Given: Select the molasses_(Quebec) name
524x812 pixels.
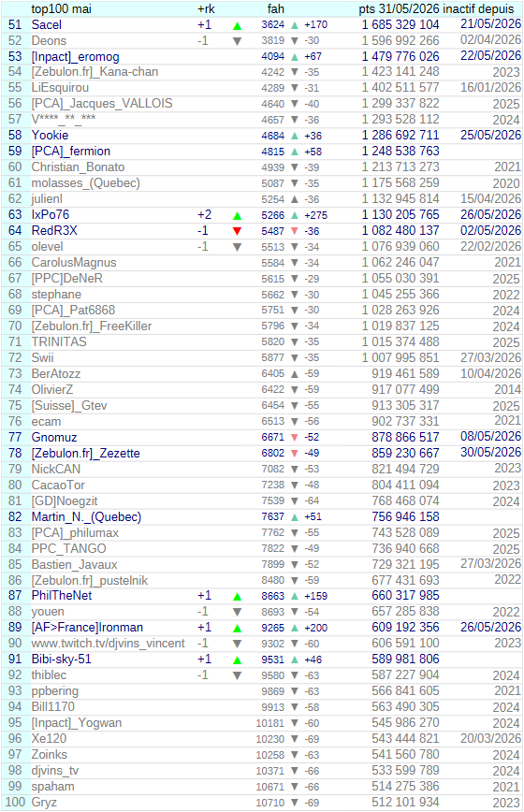Looking at the screenshot, I should pos(85,183).
